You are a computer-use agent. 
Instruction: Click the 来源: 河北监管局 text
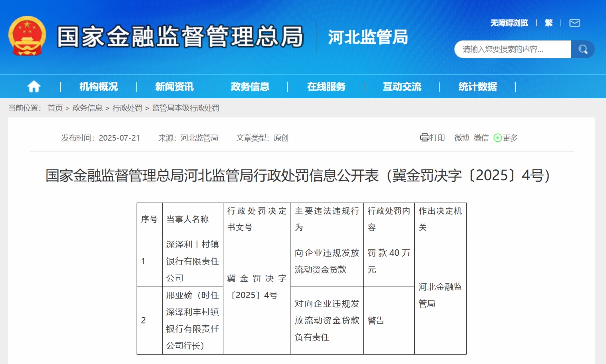pos(188,138)
